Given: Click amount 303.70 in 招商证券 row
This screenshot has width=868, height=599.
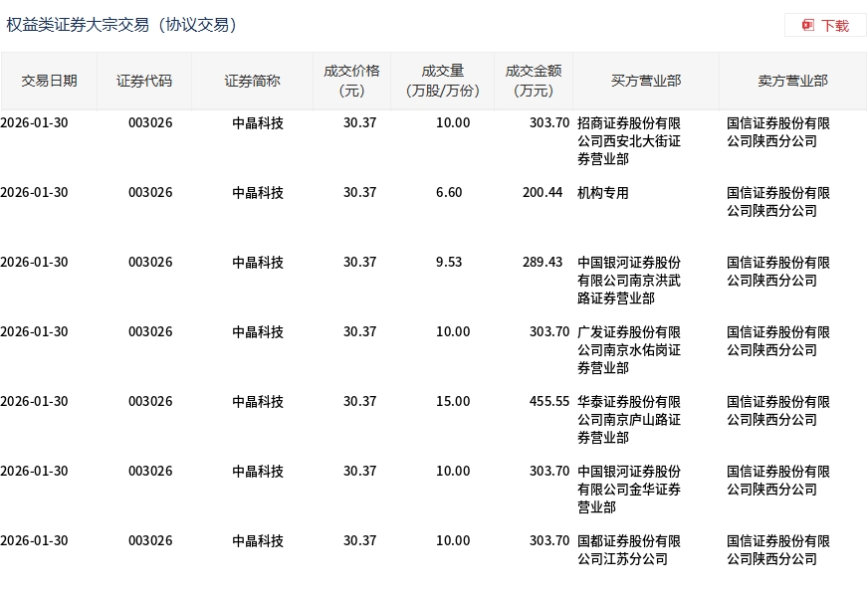Looking at the screenshot, I should [x=549, y=123].
